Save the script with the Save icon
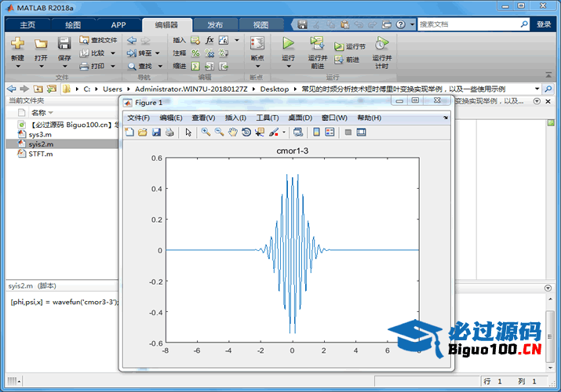The width and height of the screenshot is (561, 392). [64, 43]
